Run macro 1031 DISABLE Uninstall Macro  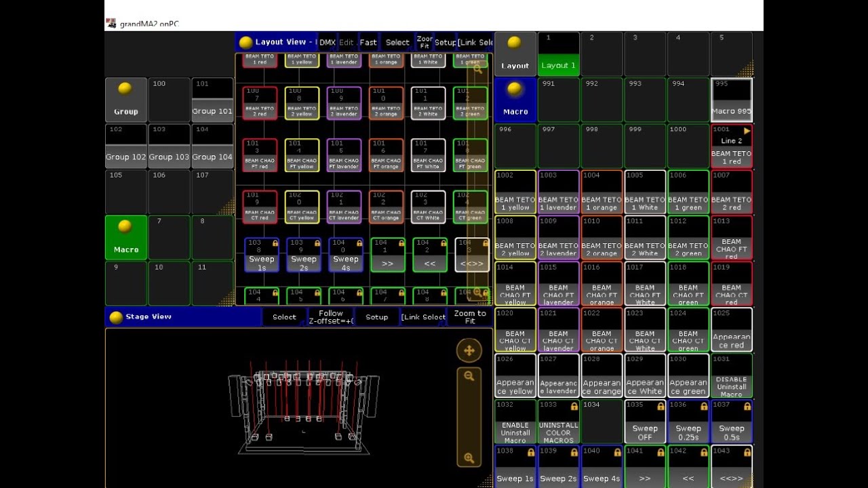coord(732,375)
